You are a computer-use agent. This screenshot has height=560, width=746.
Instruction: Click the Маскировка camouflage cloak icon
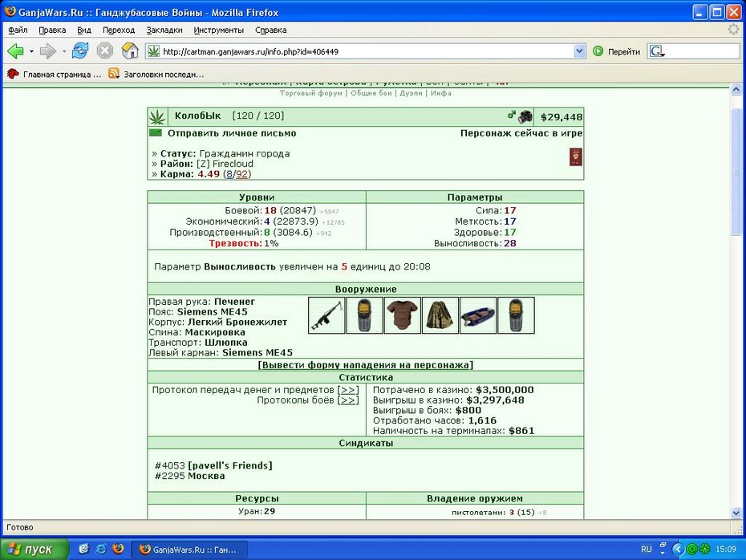pyautogui.click(x=440, y=315)
